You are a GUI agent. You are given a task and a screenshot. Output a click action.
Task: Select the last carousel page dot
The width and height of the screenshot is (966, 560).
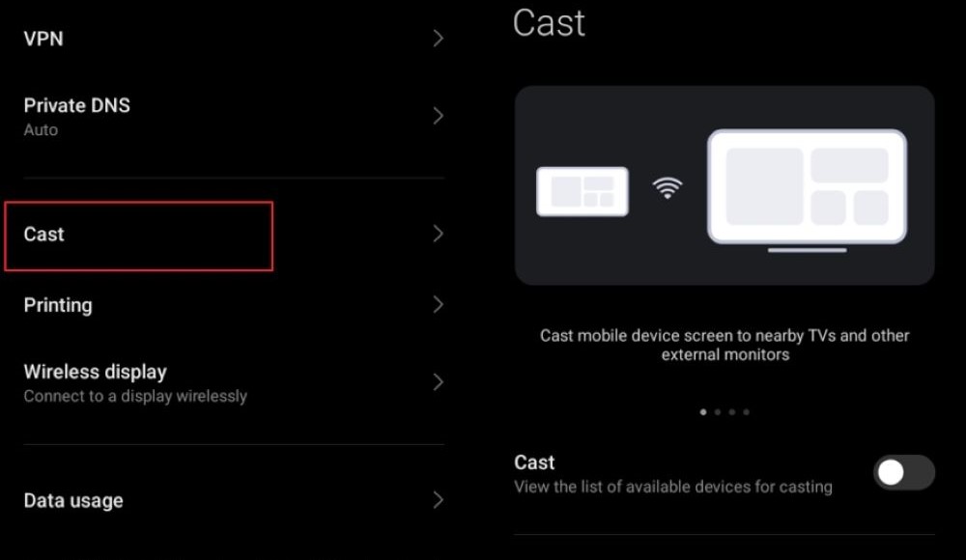[746, 412]
